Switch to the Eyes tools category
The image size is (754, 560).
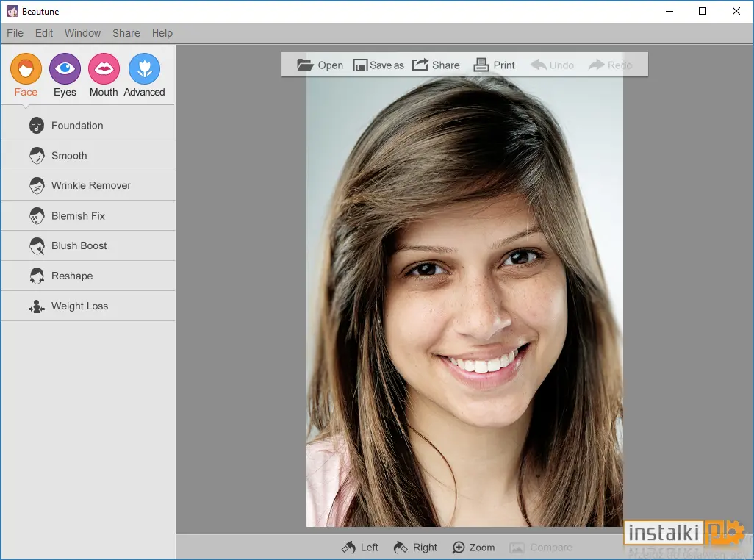[x=65, y=69]
